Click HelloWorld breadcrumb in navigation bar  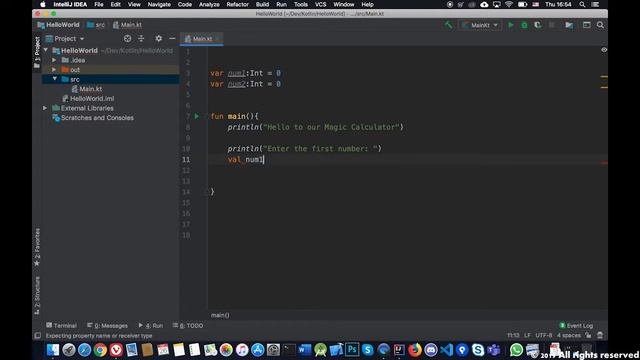click(x=58, y=25)
